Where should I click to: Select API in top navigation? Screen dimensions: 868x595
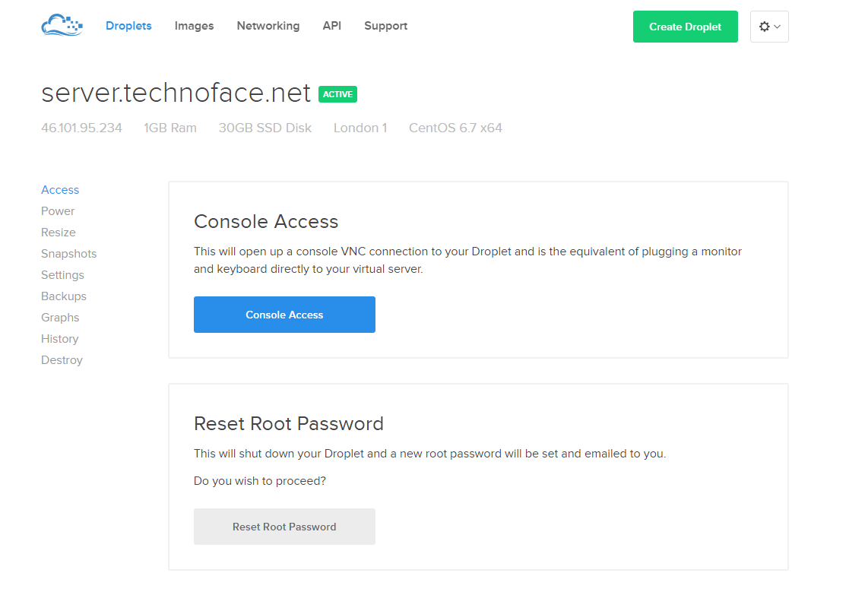tap(331, 26)
